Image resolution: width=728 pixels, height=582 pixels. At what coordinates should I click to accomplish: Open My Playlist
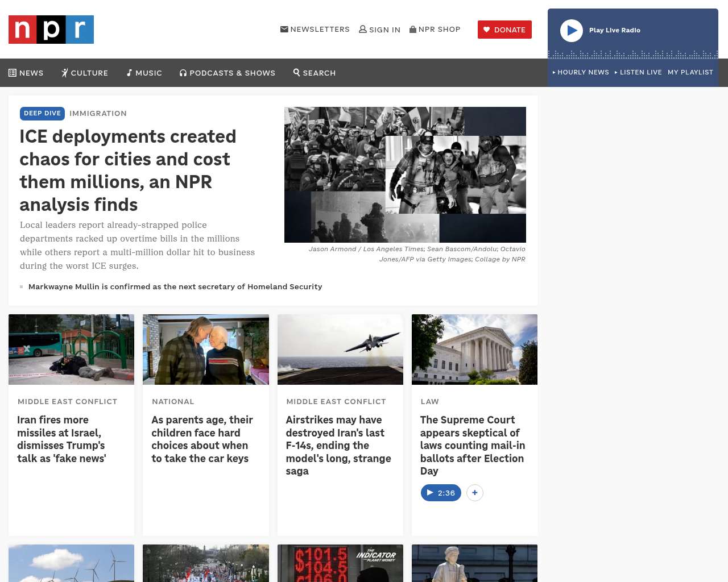pos(690,72)
